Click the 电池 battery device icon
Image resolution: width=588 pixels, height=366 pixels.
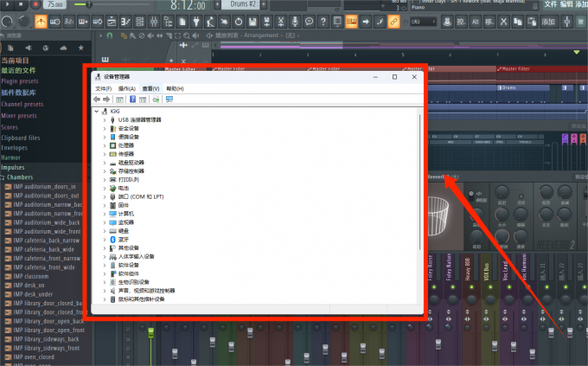(112, 188)
